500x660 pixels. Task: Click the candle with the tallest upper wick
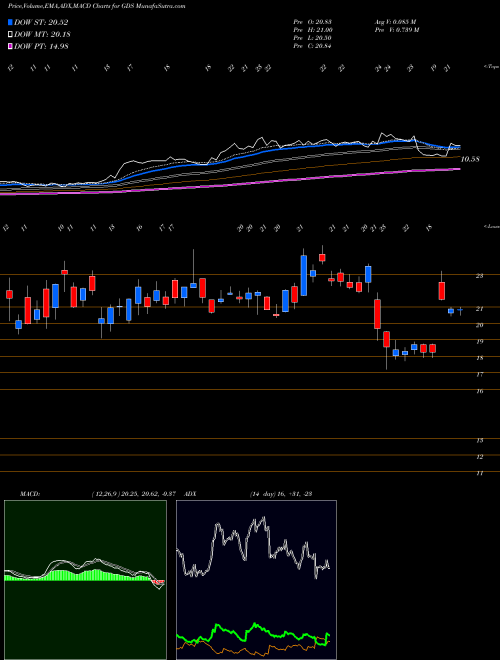193,285
